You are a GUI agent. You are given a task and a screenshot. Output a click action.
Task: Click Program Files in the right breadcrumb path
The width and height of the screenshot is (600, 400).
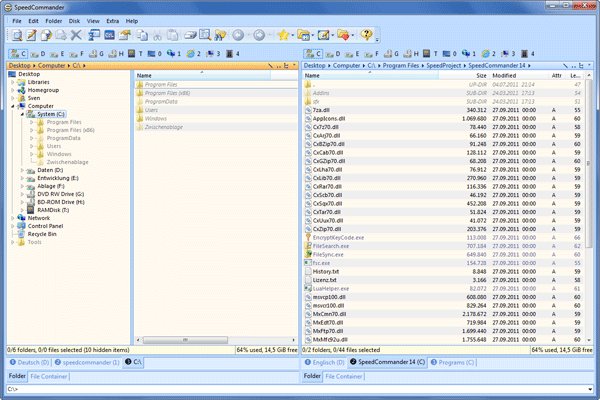401,65
